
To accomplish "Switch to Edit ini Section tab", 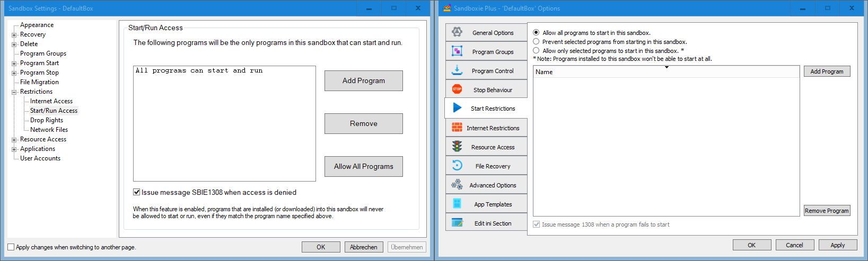I will (x=493, y=223).
